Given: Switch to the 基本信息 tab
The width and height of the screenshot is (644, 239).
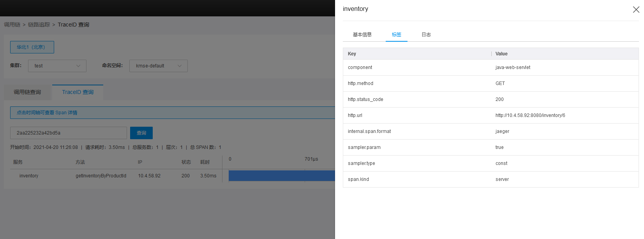Looking at the screenshot, I should [x=362, y=35].
